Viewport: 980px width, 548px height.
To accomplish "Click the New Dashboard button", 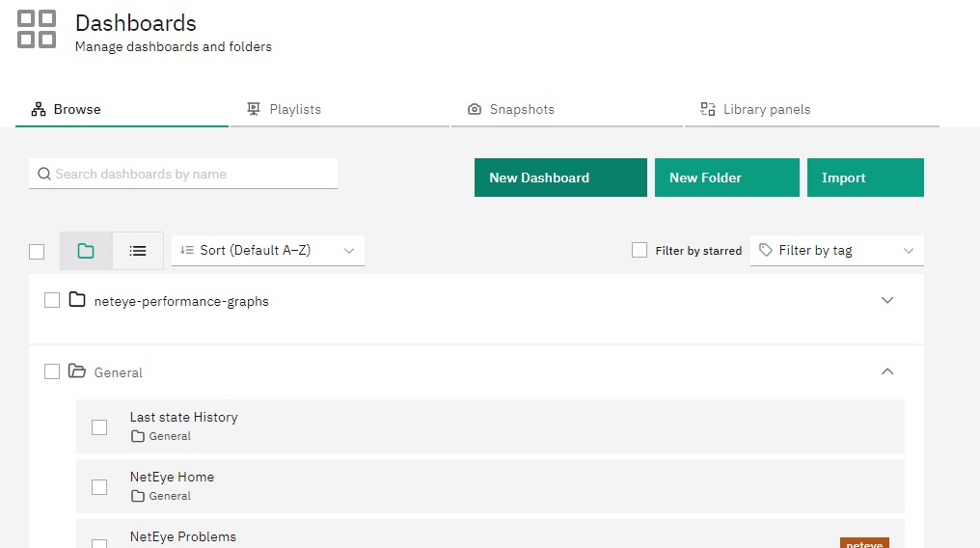I will pyautogui.click(x=560, y=178).
